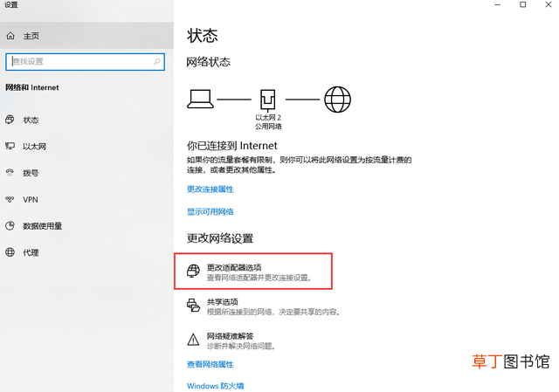Click the Ethernet adapter icon in diagram
The width and height of the screenshot is (559, 392).
point(268,100)
